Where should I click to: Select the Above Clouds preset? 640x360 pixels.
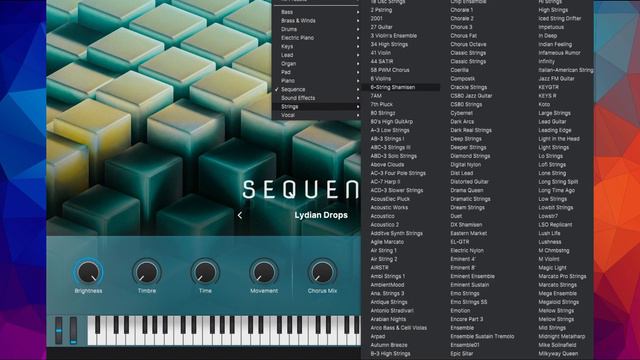pos(387,164)
